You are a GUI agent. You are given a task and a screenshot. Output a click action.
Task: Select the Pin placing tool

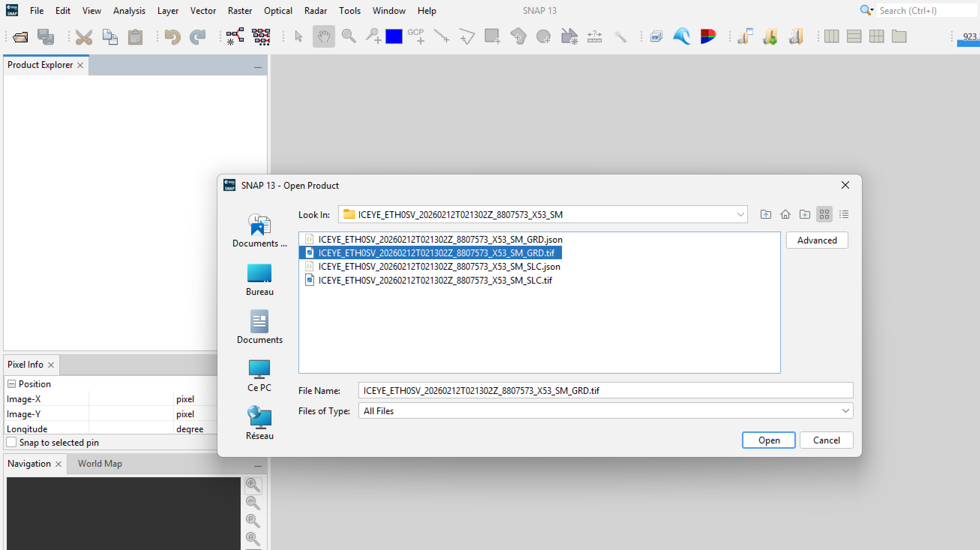pos(373,36)
